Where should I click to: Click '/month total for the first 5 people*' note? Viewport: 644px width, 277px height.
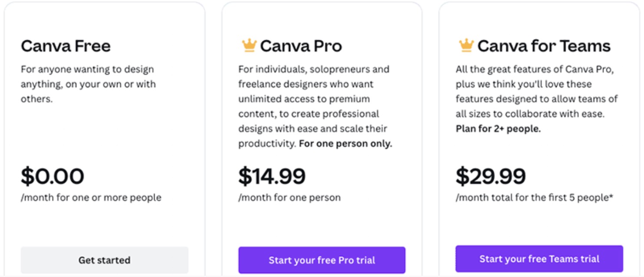[534, 198]
